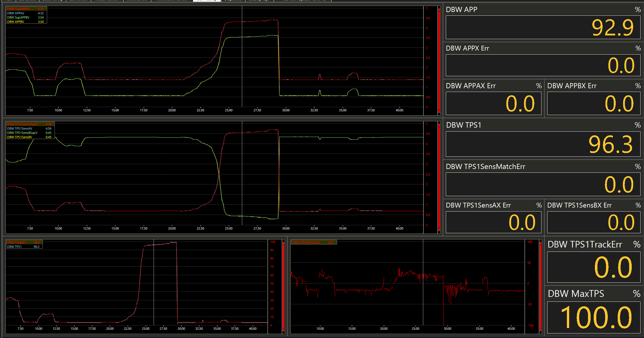Click red range bar beside APP voltage chart
The width and height of the screenshot is (644, 338).
(439, 61)
